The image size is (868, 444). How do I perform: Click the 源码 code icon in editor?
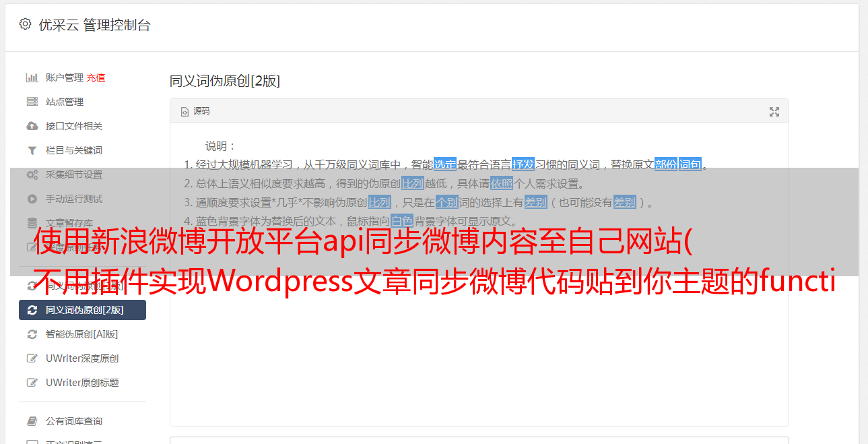[x=185, y=112]
